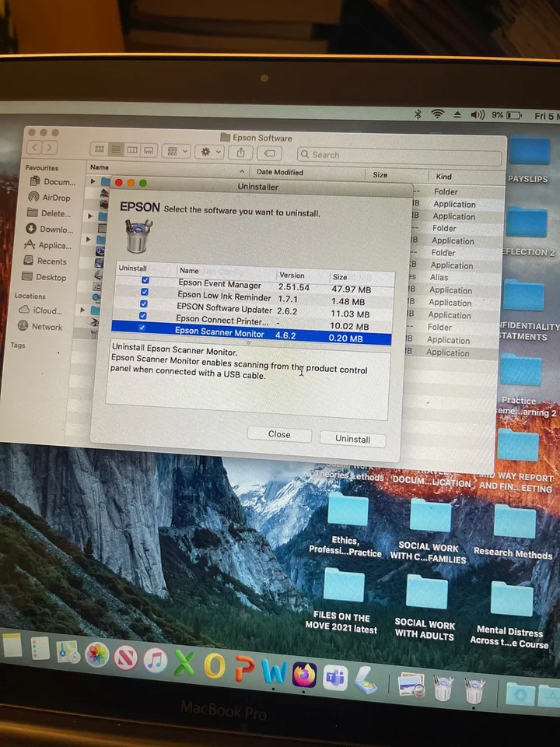Click the Close button in the Uninstaller dialog
This screenshot has height=747, width=560.
pos(279,434)
